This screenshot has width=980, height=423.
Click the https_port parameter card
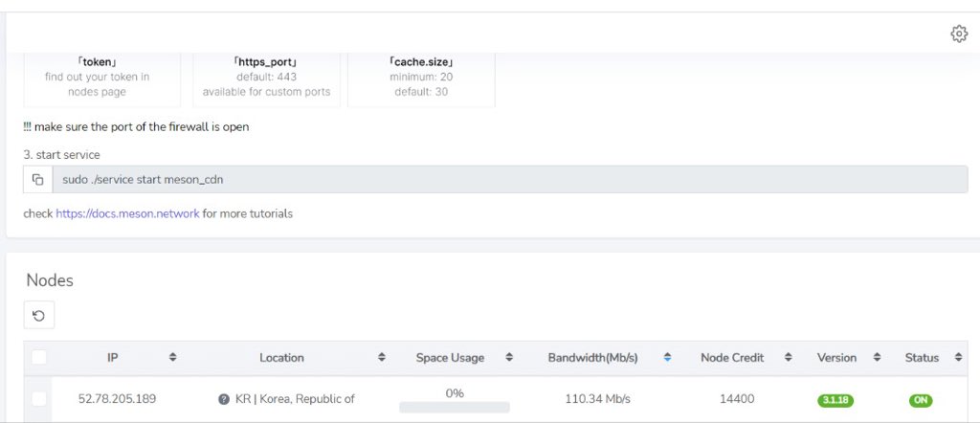[266, 80]
